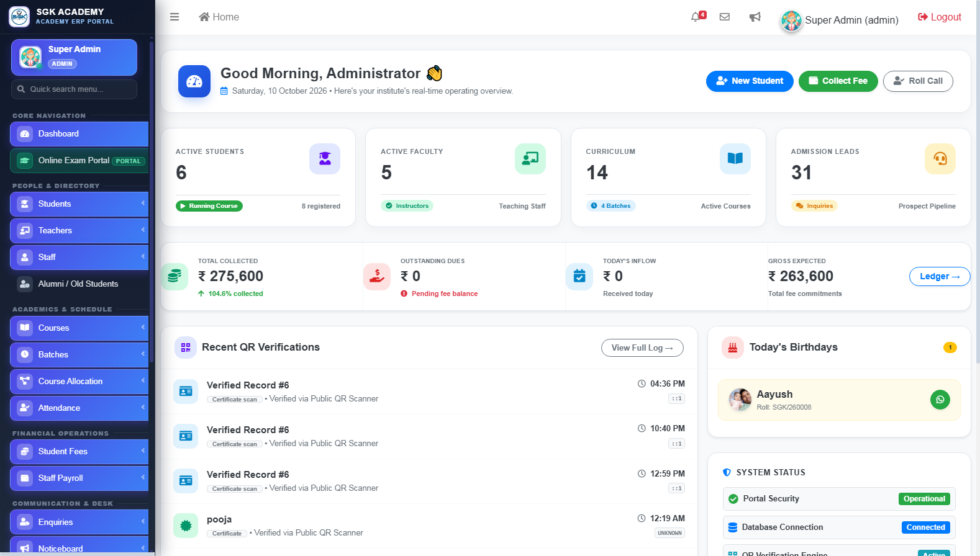Click the Running Course badge
The width and height of the screenshot is (980, 556).
click(209, 206)
